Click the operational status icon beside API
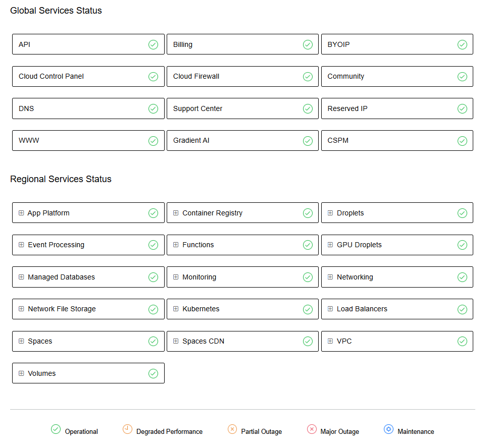This screenshot has height=448, width=499. tap(153, 44)
